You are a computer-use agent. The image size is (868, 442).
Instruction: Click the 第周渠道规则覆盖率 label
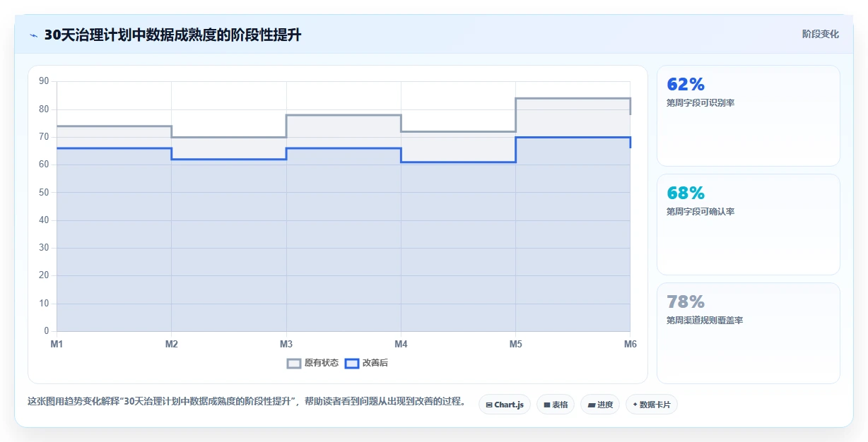tap(705, 321)
